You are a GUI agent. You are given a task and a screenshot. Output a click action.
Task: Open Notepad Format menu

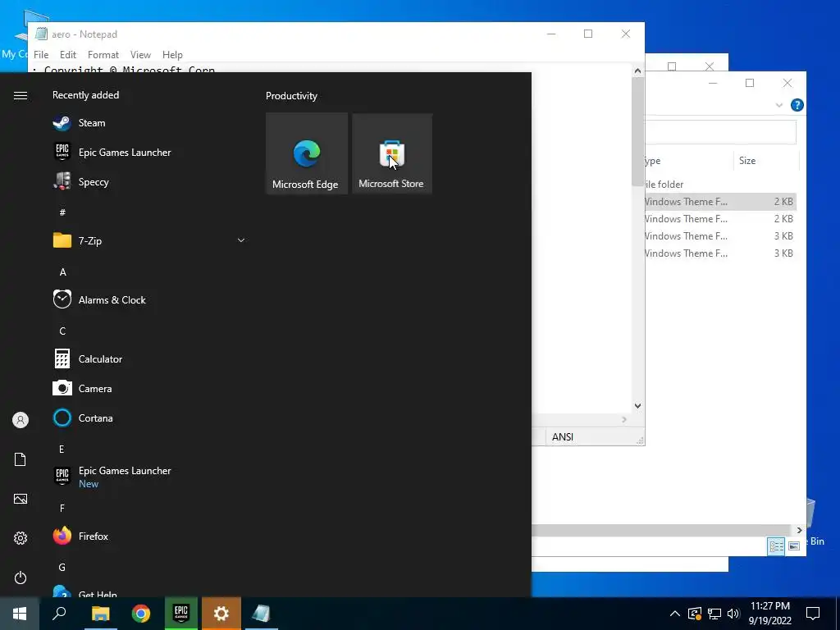pos(103,55)
